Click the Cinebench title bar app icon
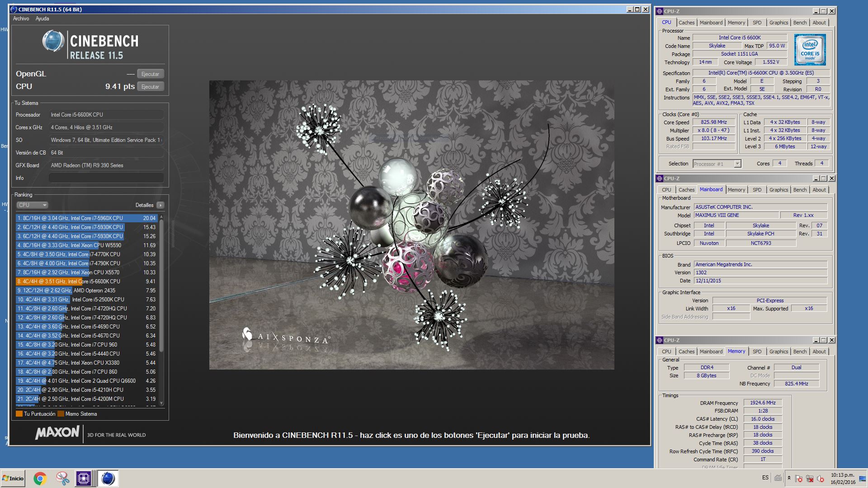Image resolution: width=868 pixels, height=488 pixels. tap(14, 9)
